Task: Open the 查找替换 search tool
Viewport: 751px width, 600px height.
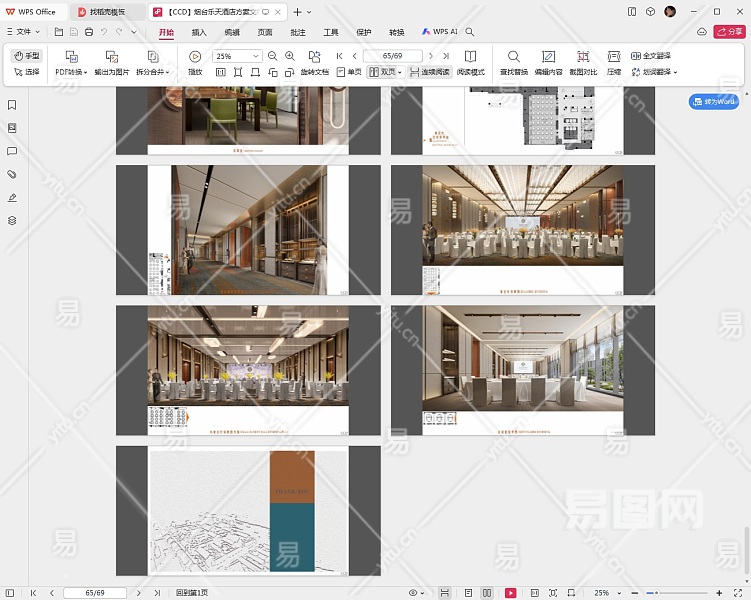Action: click(514, 57)
